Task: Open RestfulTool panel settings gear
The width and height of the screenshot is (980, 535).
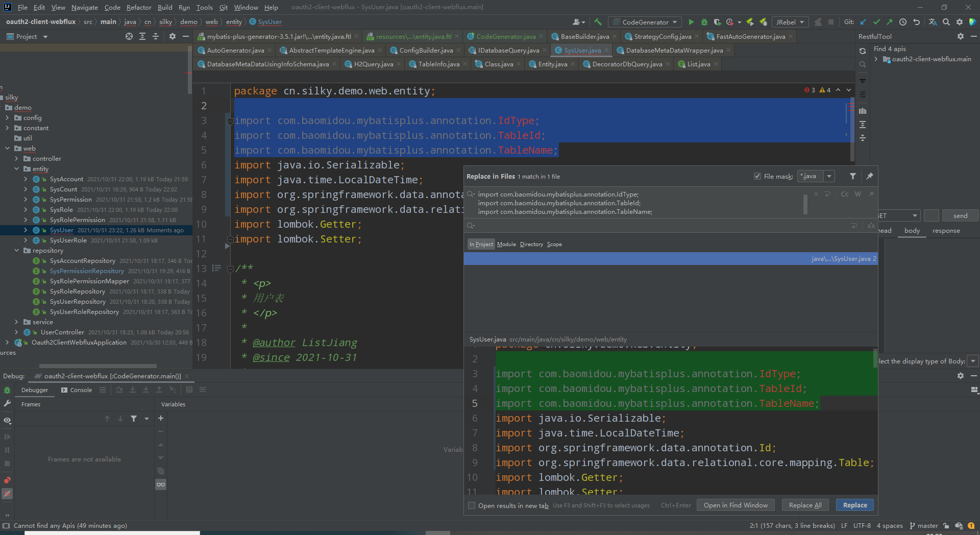Action: coord(961,36)
